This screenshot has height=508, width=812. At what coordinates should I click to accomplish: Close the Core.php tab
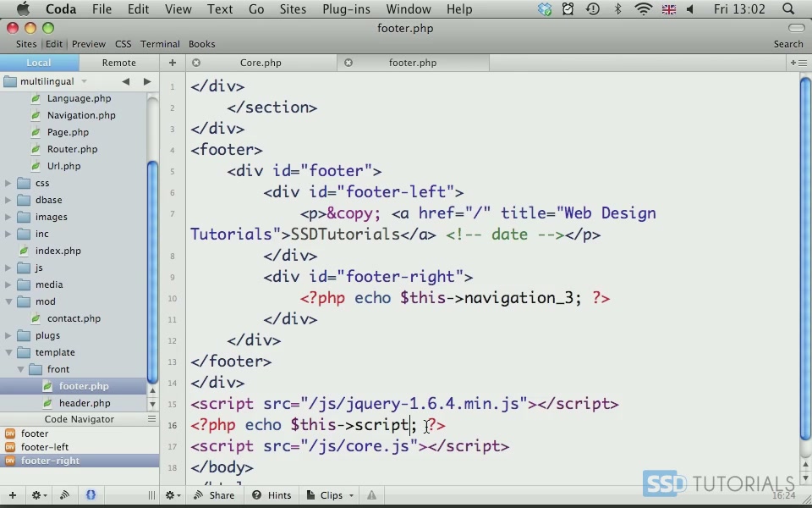[x=196, y=63]
